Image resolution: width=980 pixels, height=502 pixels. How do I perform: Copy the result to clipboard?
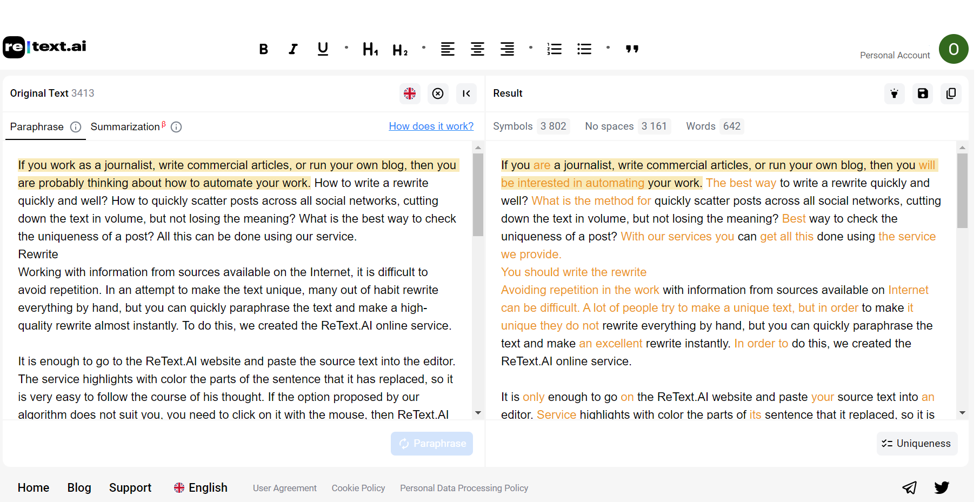click(x=951, y=93)
